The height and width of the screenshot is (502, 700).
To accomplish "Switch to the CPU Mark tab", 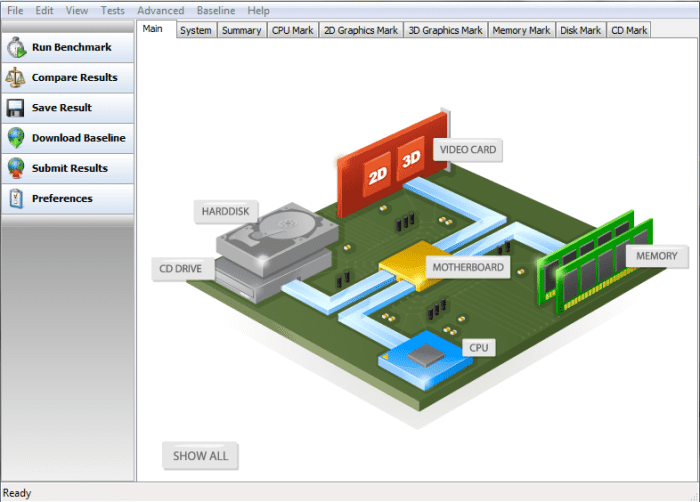I will [x=293, y=30].
